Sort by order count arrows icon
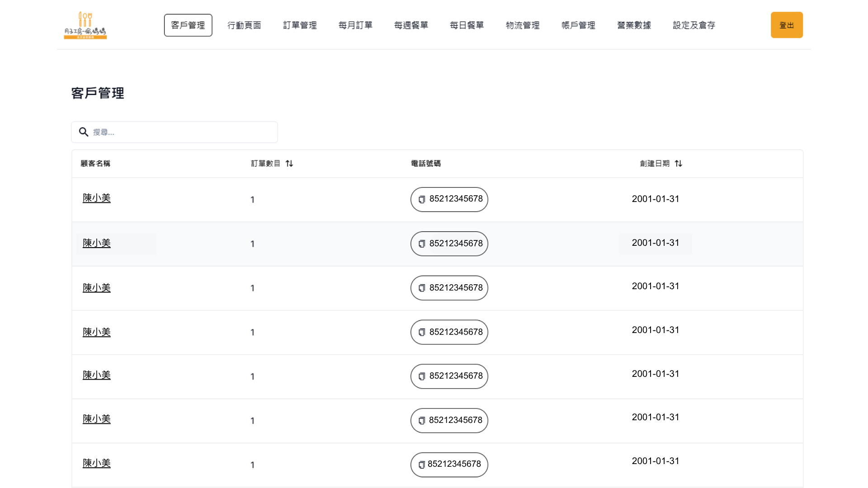This screenshot has height=488, width=868. pos(289,164)
